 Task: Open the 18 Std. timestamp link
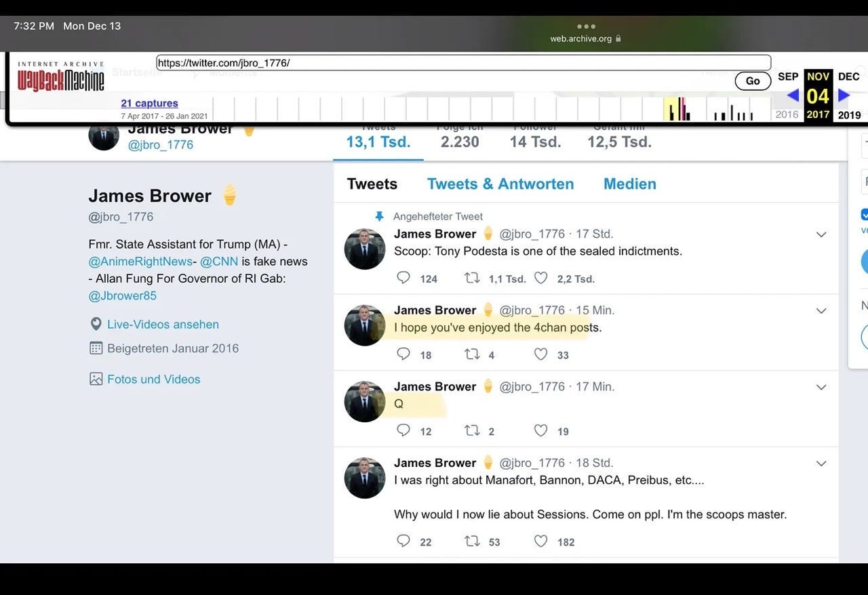click(595, 463)
